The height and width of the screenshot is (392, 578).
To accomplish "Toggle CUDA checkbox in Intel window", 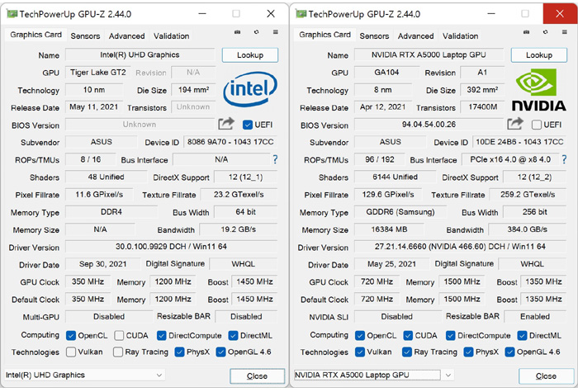I will coord(119,336).
